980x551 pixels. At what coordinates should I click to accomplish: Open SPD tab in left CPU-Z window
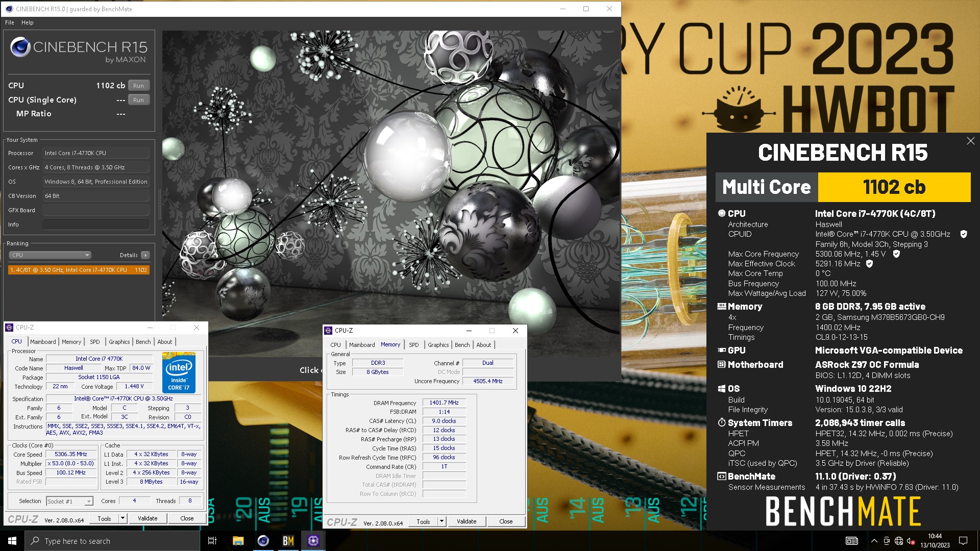pyautogui.click(x=95, y=342)
